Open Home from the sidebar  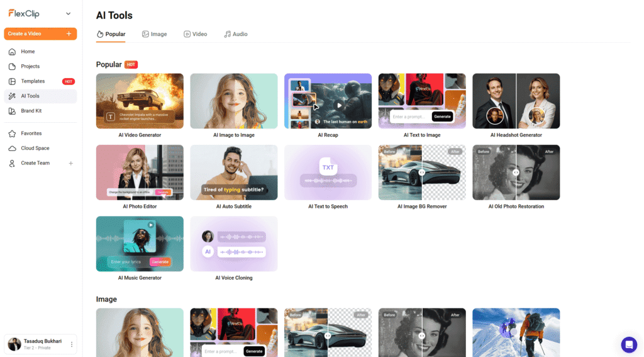click(40, 52)
